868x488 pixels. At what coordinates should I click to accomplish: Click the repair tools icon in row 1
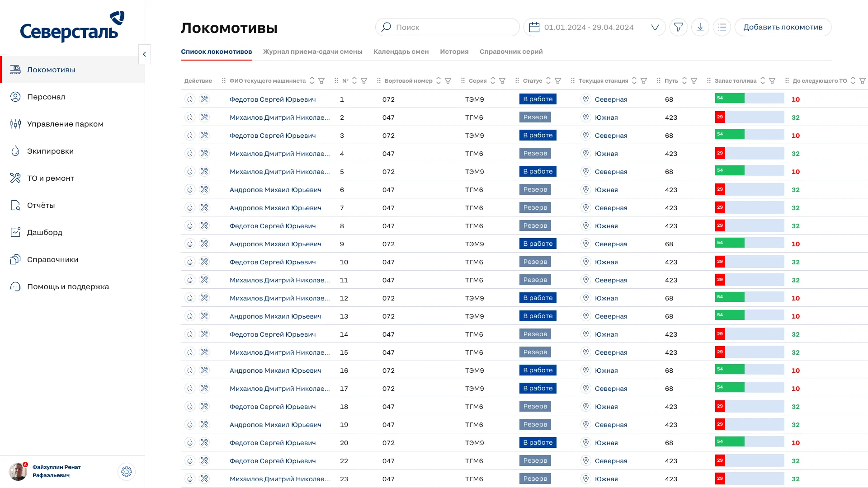click(x=204, y=99)
